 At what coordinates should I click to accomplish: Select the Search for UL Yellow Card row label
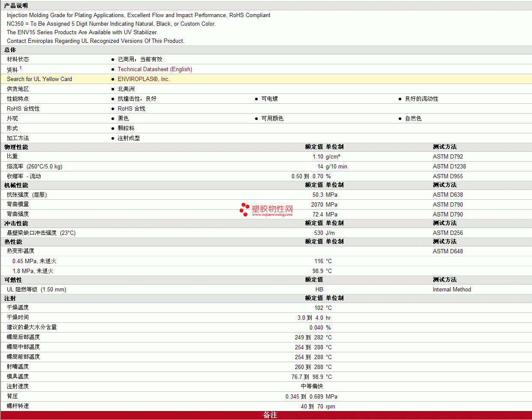(39, 79)
